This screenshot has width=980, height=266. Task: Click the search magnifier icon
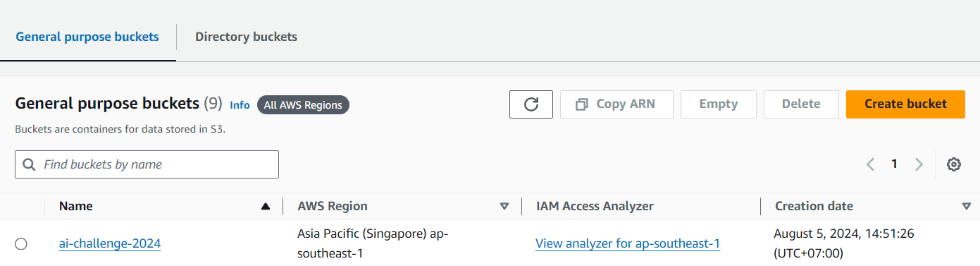30,164
